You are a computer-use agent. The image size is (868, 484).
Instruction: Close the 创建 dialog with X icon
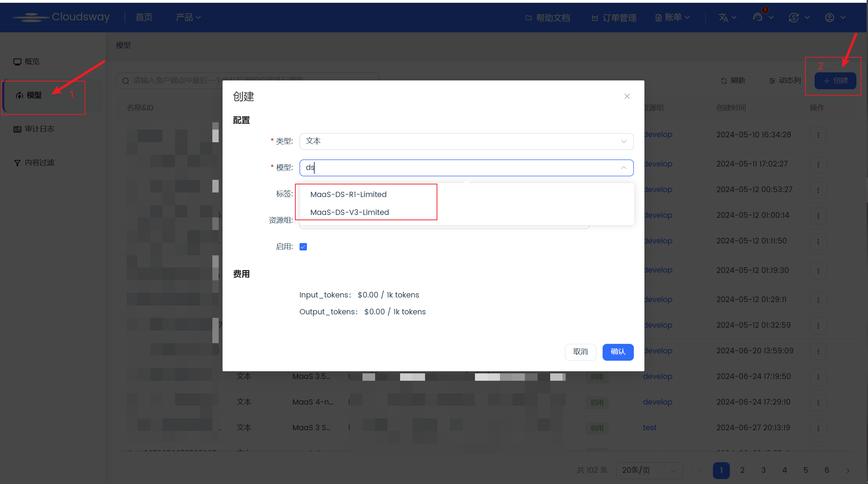coord(627,96)
